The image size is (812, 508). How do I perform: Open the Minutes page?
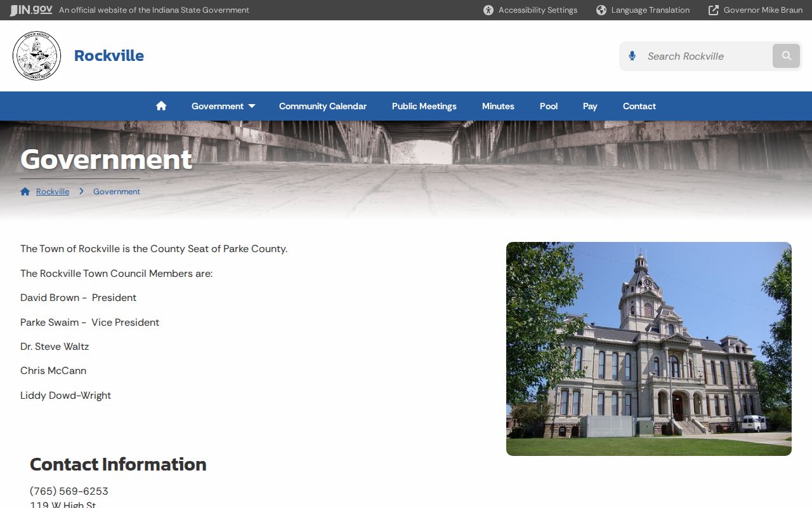tap(498, 106)
